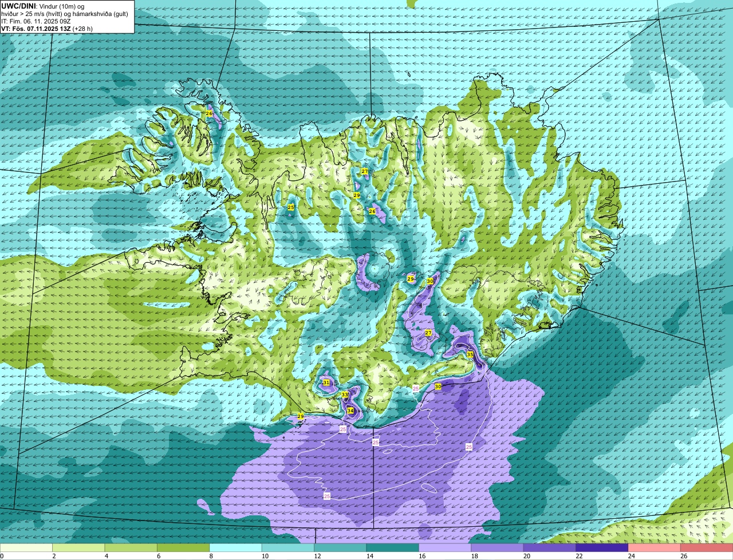Click the 0–2 m/s pale yellow legend swatch
Viewport: 733px width, 560px height.
coord(26,547)
